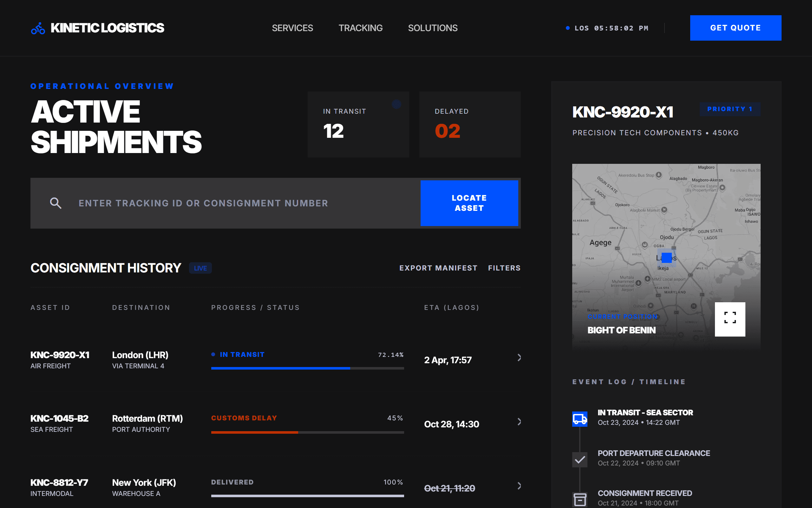
Task: Open the Filters option
Action: [504, 268]
